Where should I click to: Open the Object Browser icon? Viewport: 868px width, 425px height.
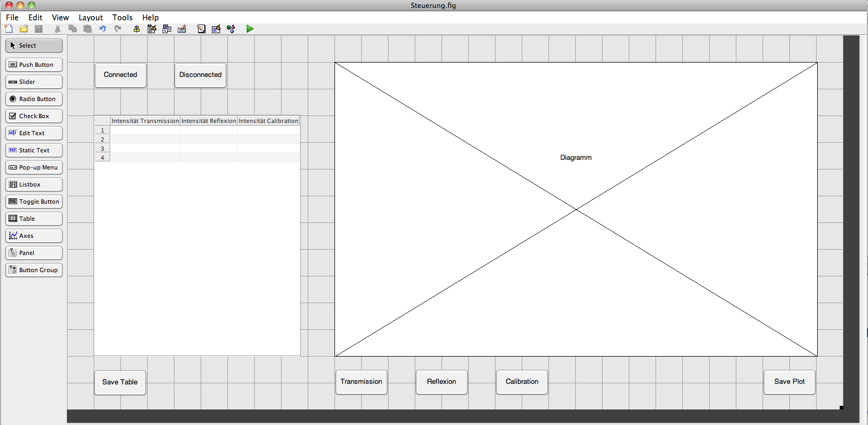coord(231,29)
